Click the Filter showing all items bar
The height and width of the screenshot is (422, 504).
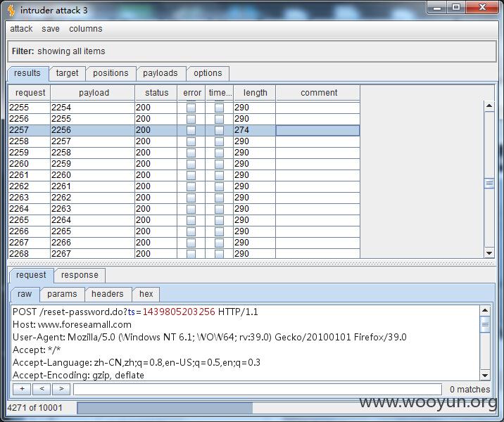coord(252,51)
